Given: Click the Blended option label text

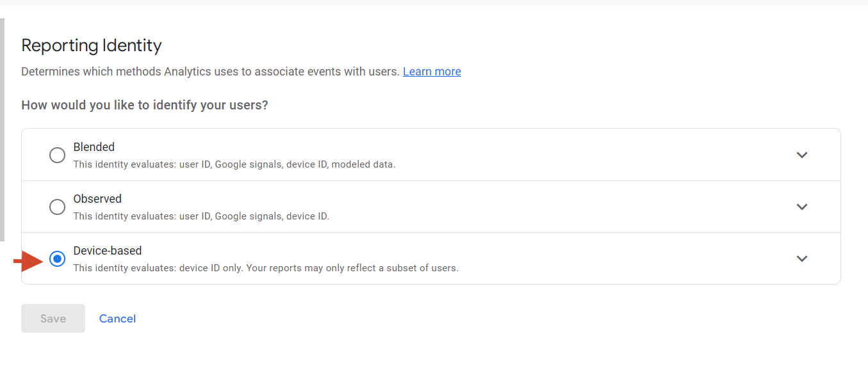Looking at the screenshot, I should point(94,147).
